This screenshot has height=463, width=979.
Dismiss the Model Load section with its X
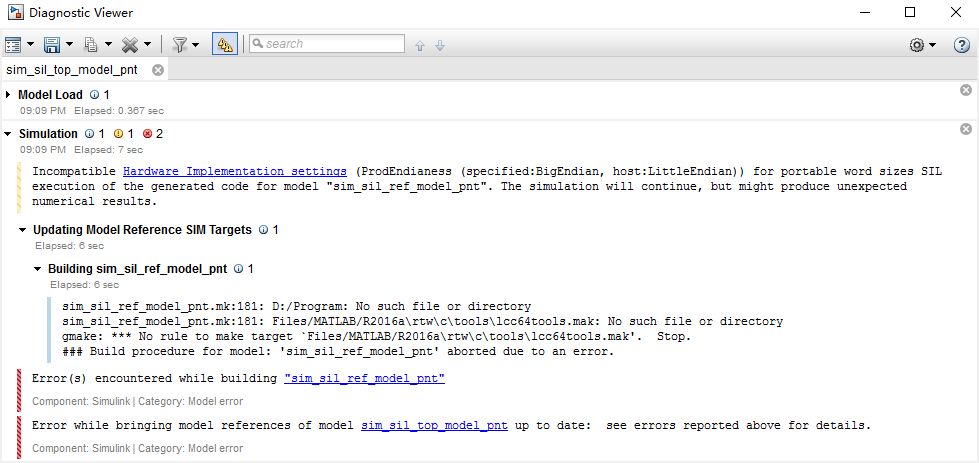(x=966, y=90)
